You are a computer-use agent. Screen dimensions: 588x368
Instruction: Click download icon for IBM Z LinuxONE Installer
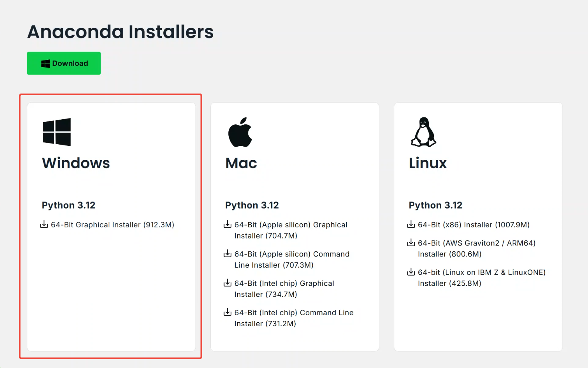point(411,272)
